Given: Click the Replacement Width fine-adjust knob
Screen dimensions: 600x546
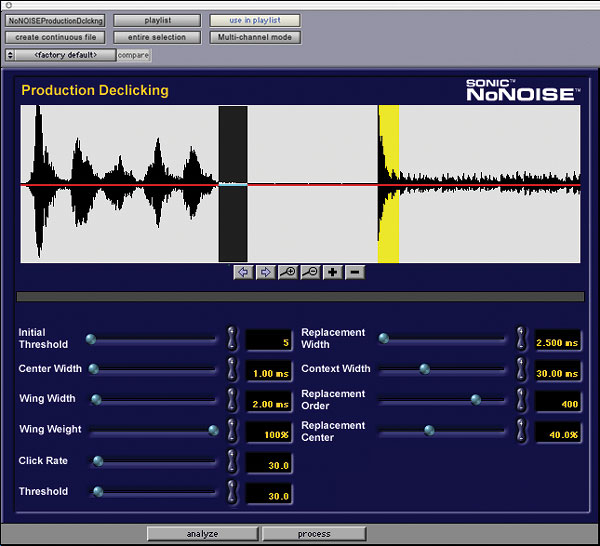Looking at the screenshot, I should point(521,339).
